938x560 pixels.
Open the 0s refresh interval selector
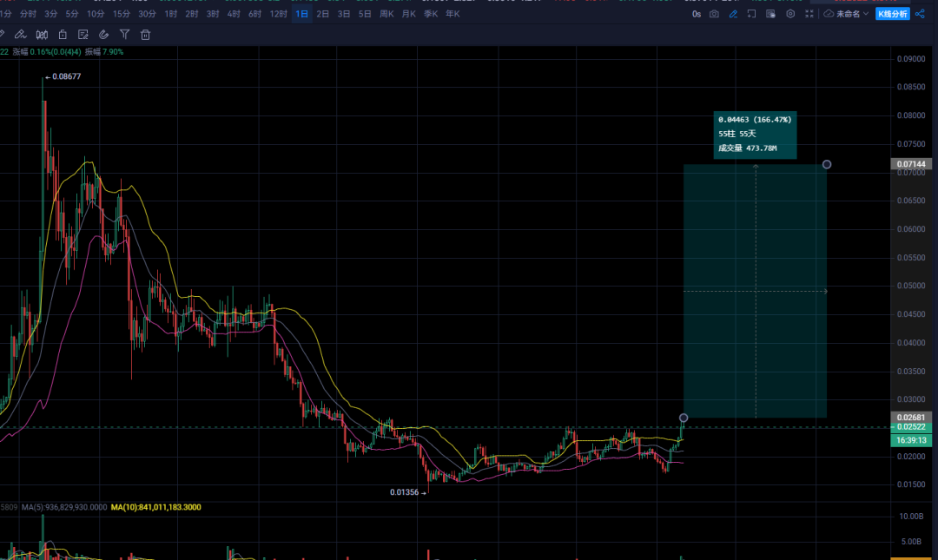(x=697, y=14)
